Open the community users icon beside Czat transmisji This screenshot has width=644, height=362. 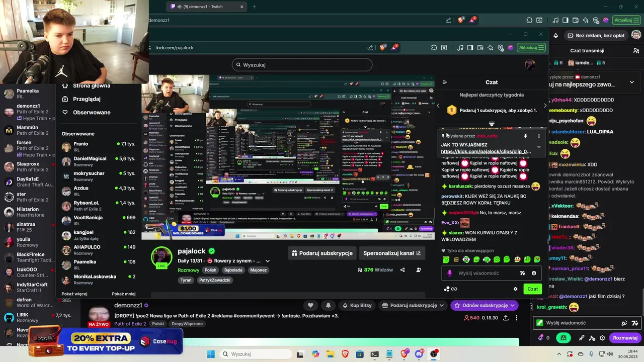tap(636, 50)
